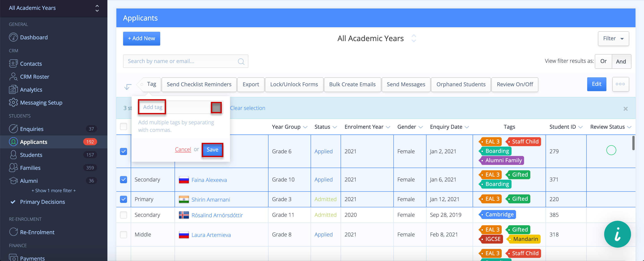Pick a tag color using the gray swatch

pos(216,108)
